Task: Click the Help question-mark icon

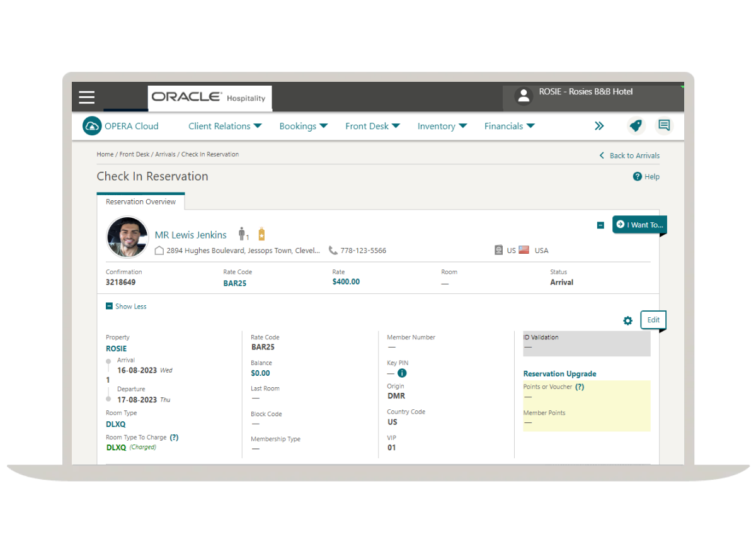Action: click(636, 176)
